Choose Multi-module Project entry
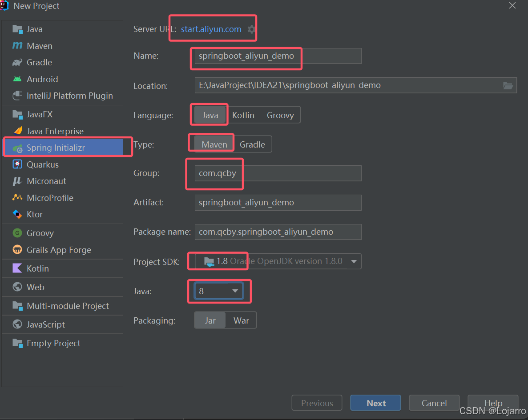Image resolution: width=528 pixels, height=420 pixels. pos(63,306)
